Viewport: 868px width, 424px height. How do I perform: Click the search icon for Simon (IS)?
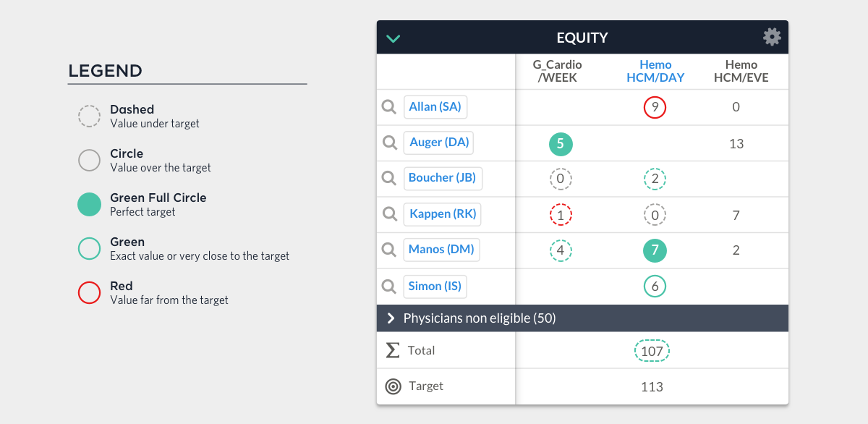[x=389, y=287]
